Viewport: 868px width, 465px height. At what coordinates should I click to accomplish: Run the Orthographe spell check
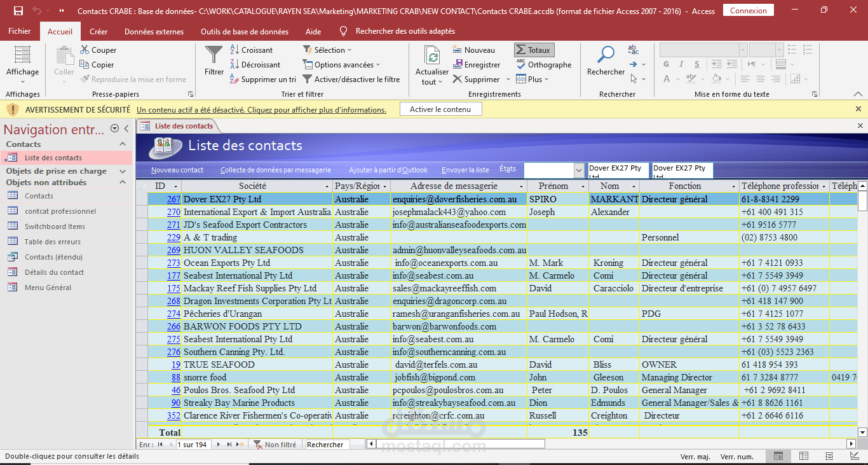[544, 64]
